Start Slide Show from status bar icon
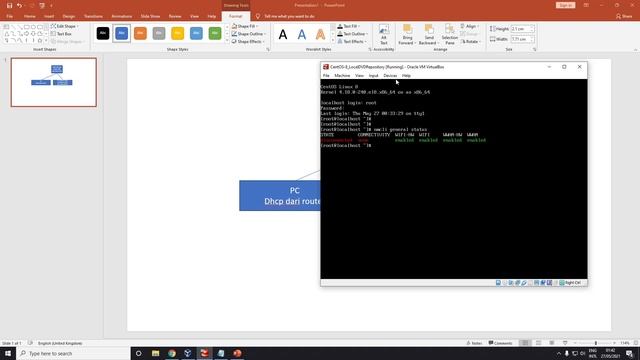 click(x=565, y=343)
